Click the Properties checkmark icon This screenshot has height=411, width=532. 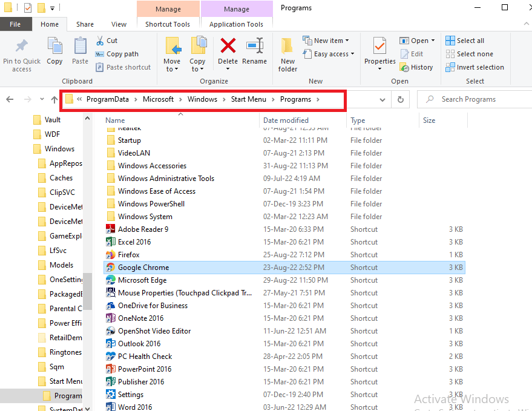coord(379,46)
